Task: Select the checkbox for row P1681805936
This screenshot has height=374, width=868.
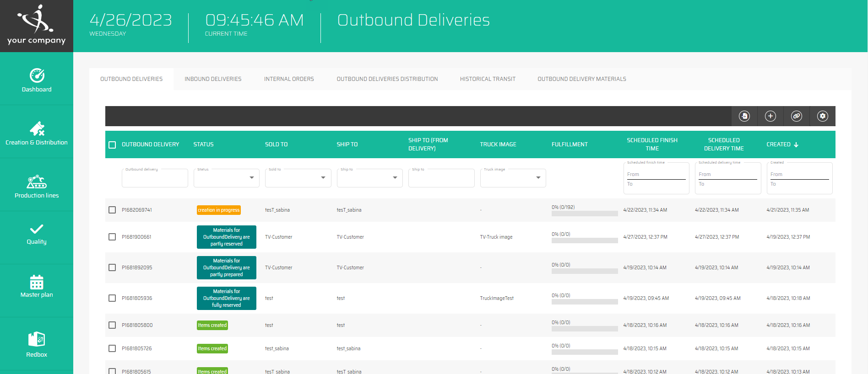Action: (x=112, y=298)
